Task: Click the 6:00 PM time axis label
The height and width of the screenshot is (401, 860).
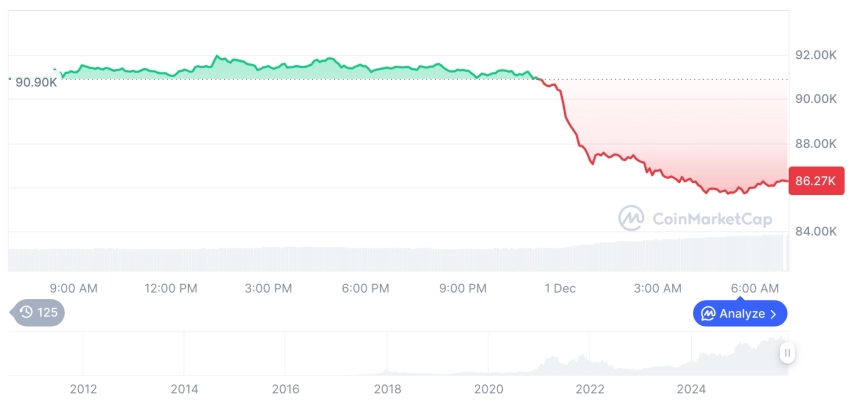Action: coord(366,288)
